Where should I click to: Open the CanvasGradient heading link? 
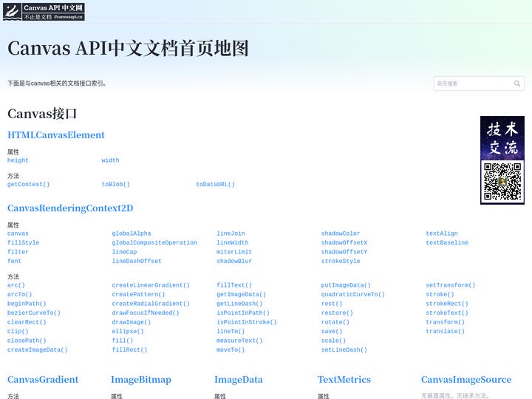pos(43,379)
